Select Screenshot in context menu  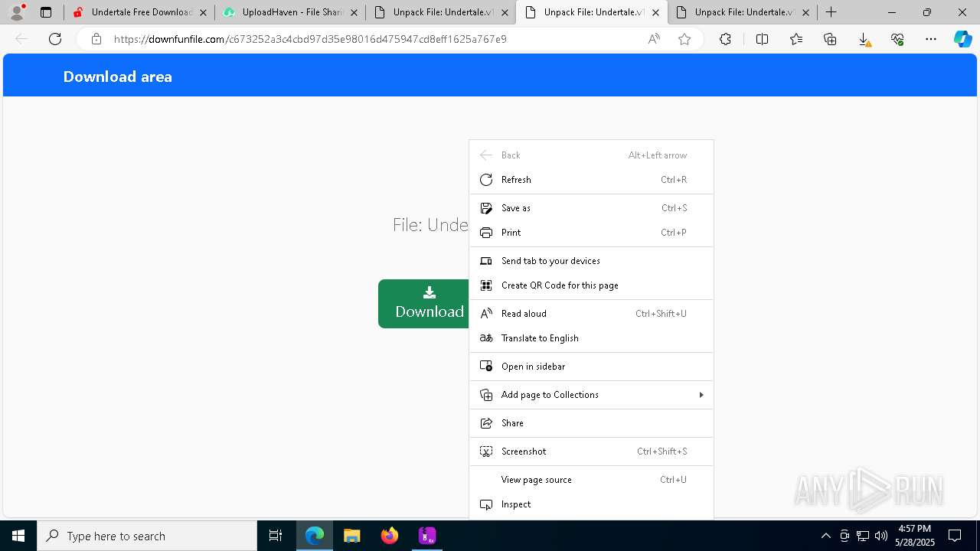click(591, 452)
